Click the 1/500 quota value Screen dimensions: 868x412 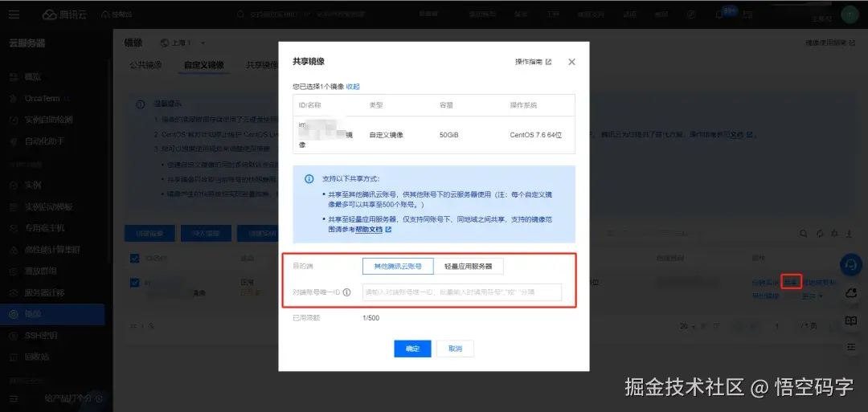point(371,318)
